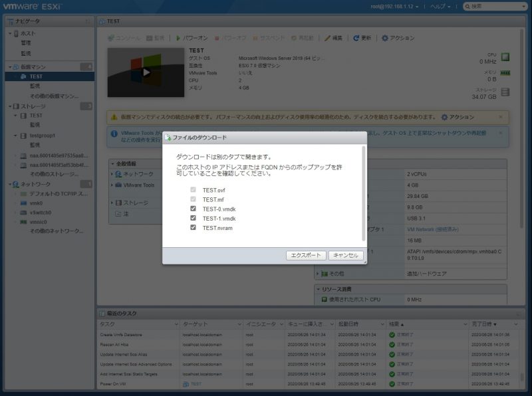Collapse the testgroup1 datastore node

click(15, 136)
